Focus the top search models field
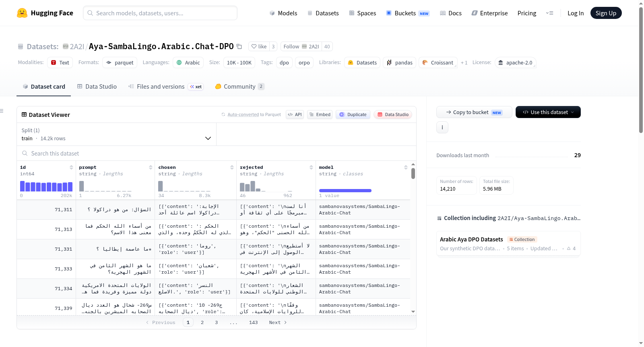Image resolution: width=644 pixels, height=347 pixels. pos(160,13)
